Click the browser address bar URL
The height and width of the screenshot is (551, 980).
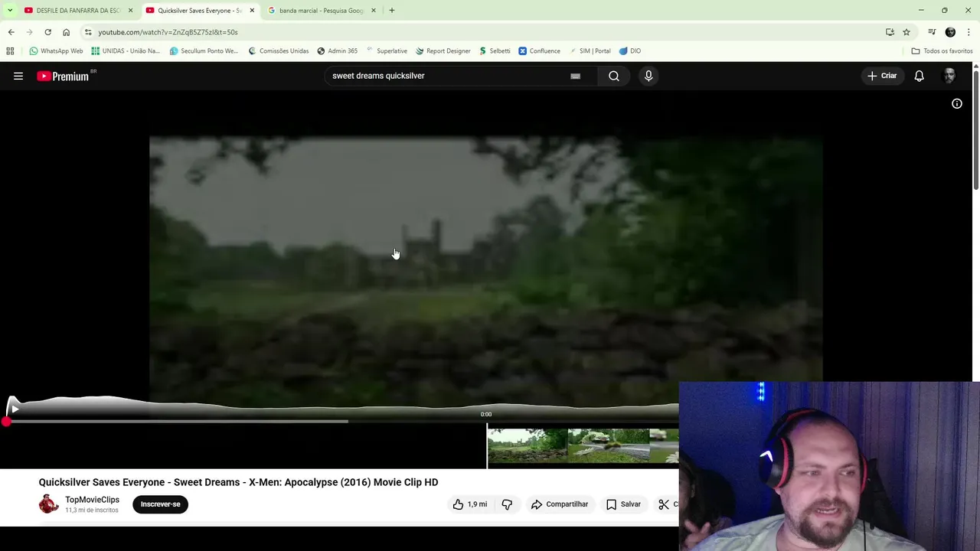(168, 32)
